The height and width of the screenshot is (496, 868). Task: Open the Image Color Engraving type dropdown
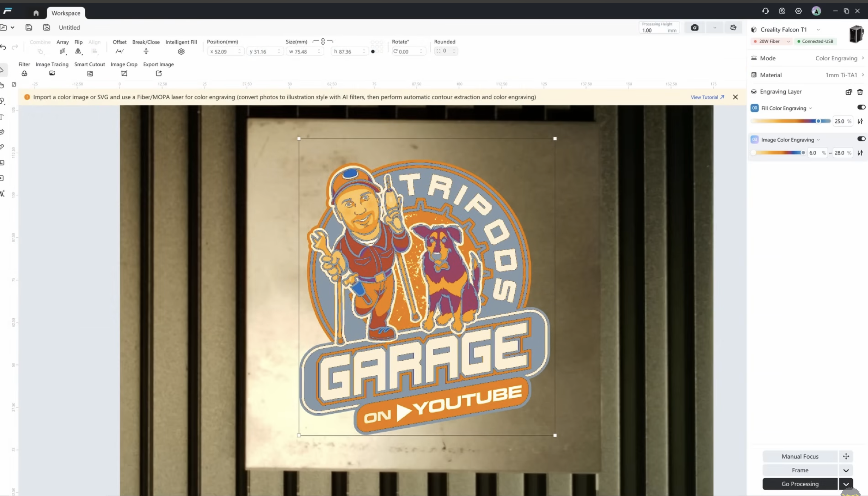pyautogui.click(x=818, y=140)
